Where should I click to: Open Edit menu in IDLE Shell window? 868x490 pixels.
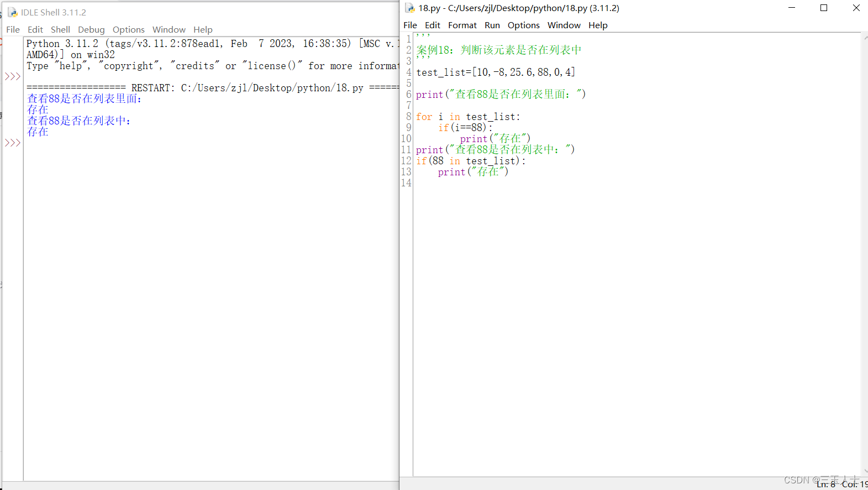pyautogui.click(x=35, y=29)
